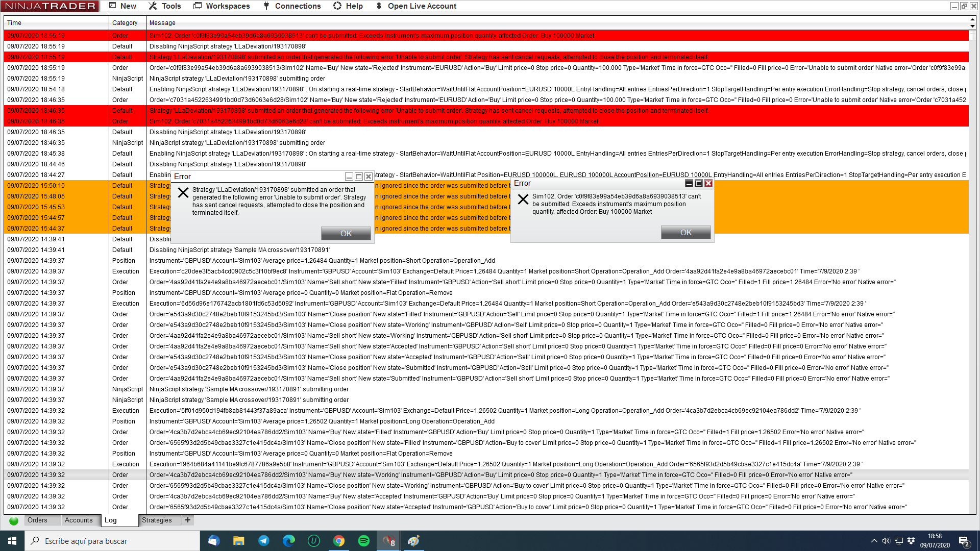Switch to the Strategies tab
This screenshot has width=980, height=551.
(x=157, y=520)
